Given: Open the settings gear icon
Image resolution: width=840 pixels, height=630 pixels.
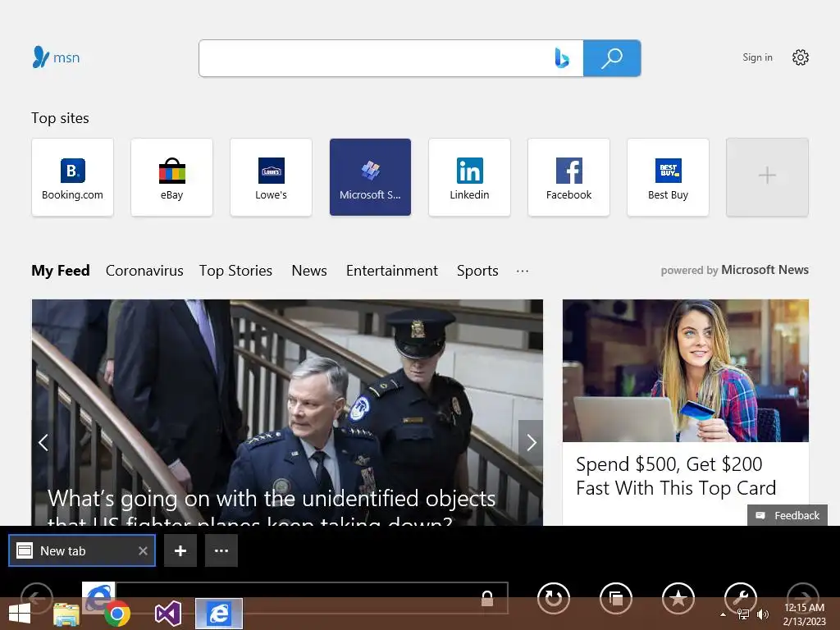Looking at the screenshot, I should (x=801, y=57).
